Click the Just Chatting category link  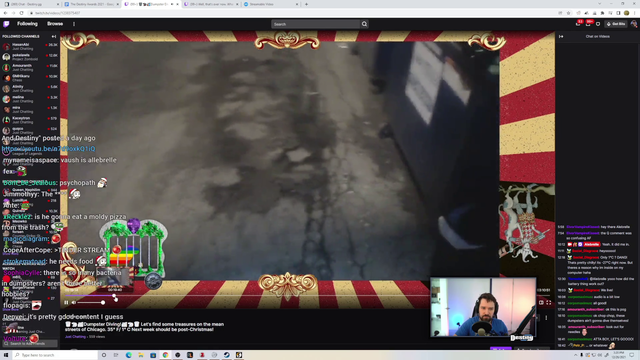[x=76, y=337]
